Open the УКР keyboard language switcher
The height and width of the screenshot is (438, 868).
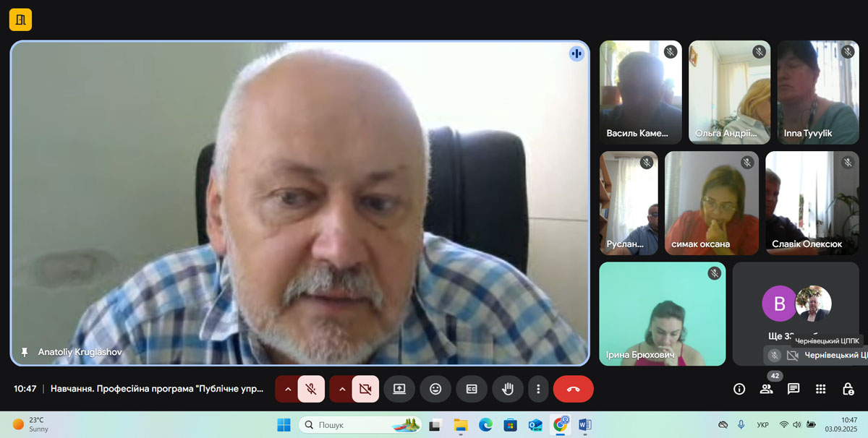[762, 425]
